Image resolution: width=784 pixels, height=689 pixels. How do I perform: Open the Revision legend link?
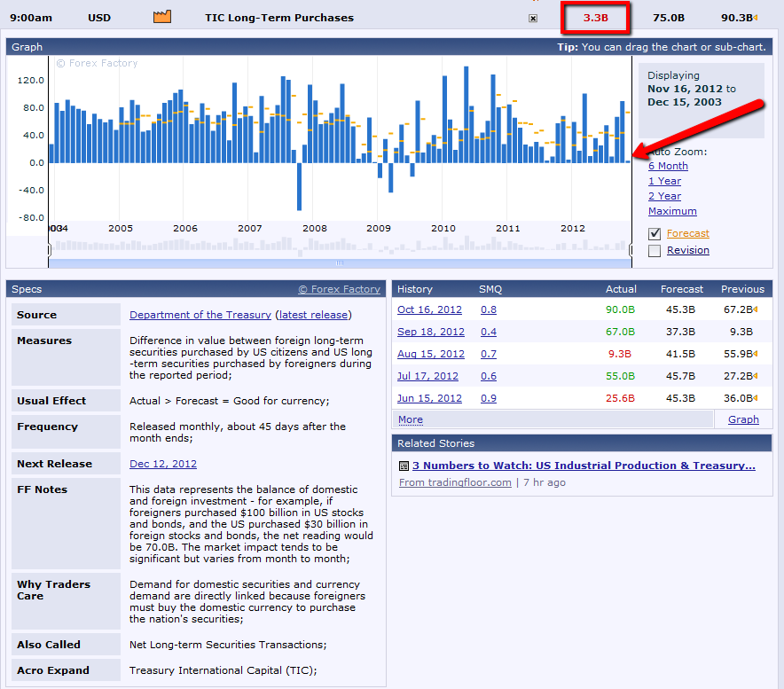pos(688,250)
